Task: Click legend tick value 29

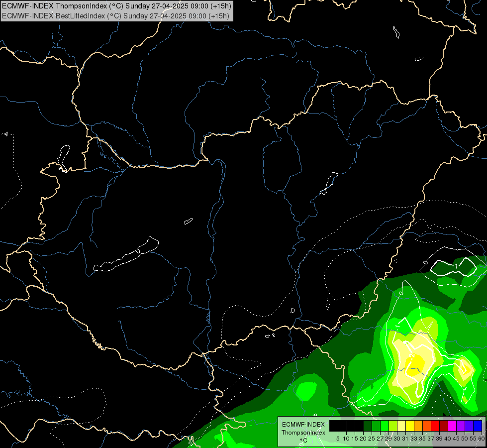Action: [388, 439]
